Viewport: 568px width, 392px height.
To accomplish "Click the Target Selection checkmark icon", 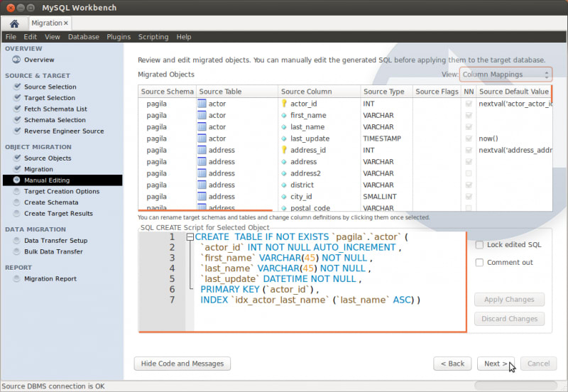I will [17, 97].
